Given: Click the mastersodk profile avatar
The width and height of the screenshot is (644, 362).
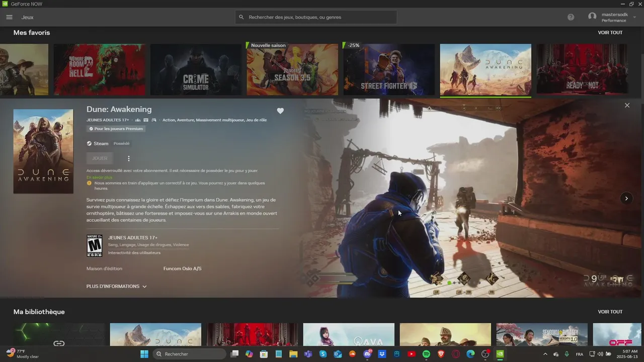Looking at the screenshot, I should [592, 17].
